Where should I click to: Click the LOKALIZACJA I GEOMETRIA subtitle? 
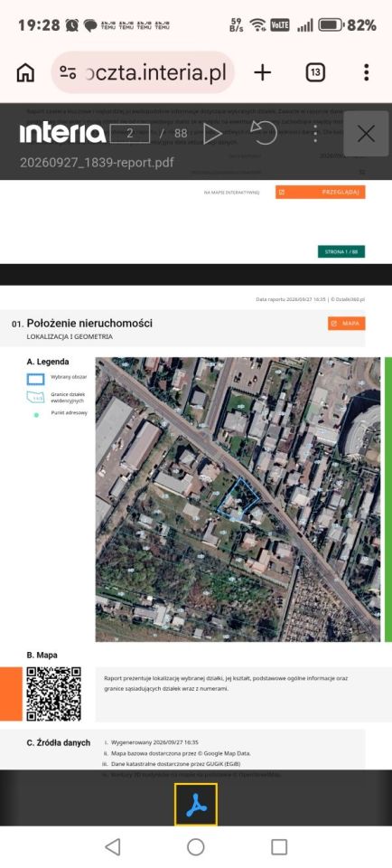(x=70, y=336)
